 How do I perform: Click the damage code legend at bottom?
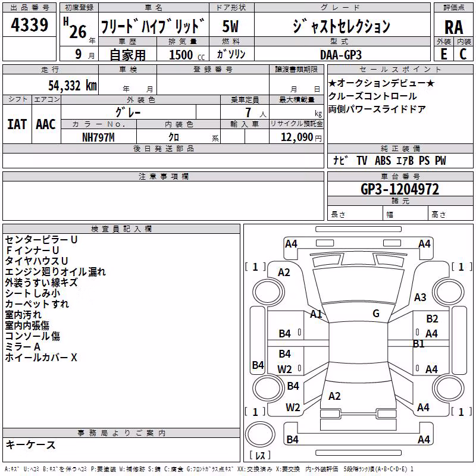[x=209, y=469]
